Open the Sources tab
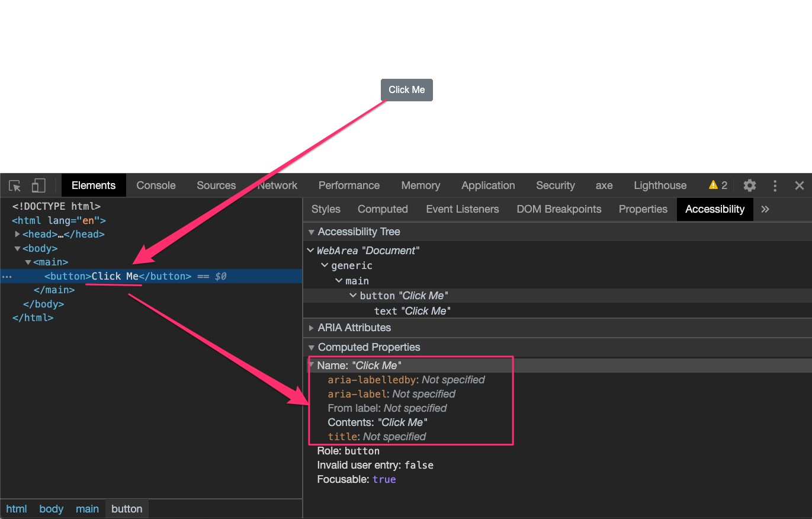812x519 pixels. point(216,185)
